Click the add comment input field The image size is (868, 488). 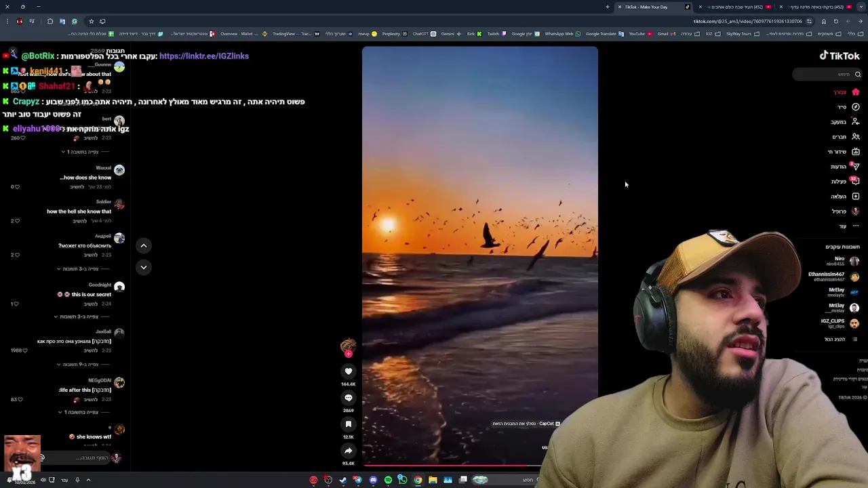(x=75, y=457)
